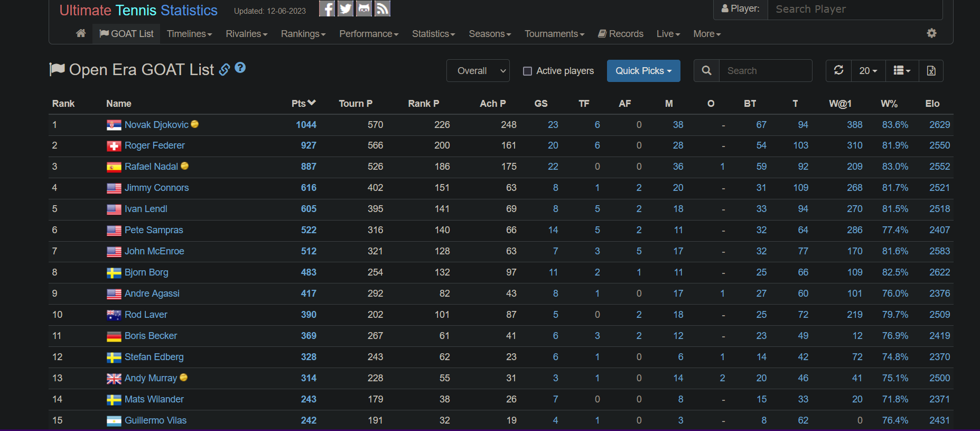Open the columns list dropdown
This screenshot has height=431, width=980.
[x=902, y=70]
